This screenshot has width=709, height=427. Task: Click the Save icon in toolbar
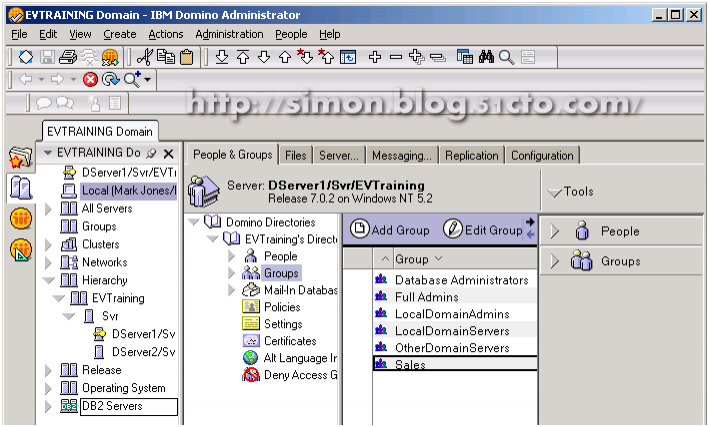tap(47, 57)
